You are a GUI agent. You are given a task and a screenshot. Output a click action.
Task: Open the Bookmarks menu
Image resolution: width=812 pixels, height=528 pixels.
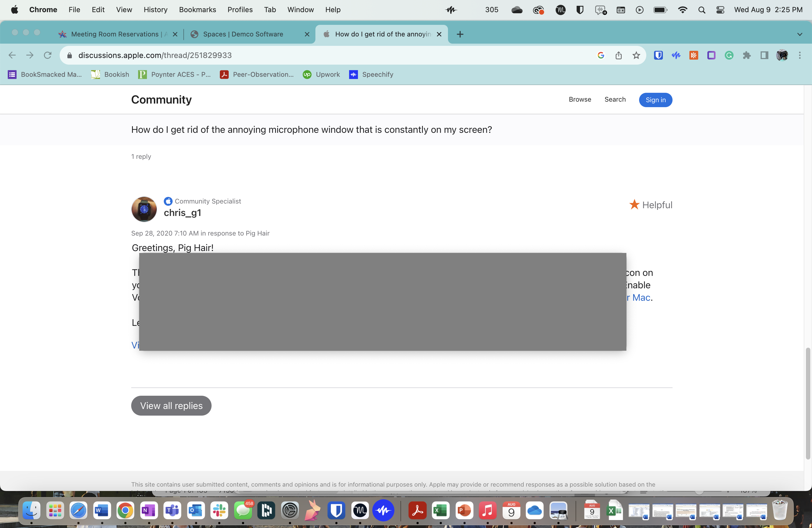click(x=197, y=10)
